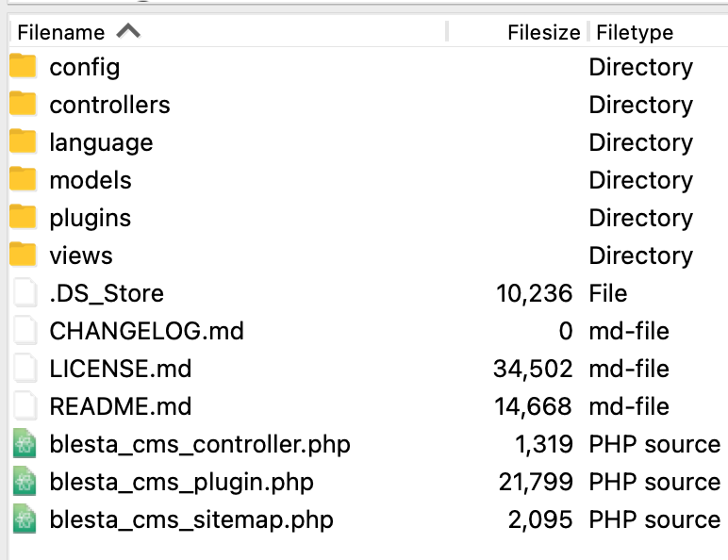This screenshot has width=728, height=560.
Task: Select the plugins row Directory filetype cell
Action: [640, 218]
